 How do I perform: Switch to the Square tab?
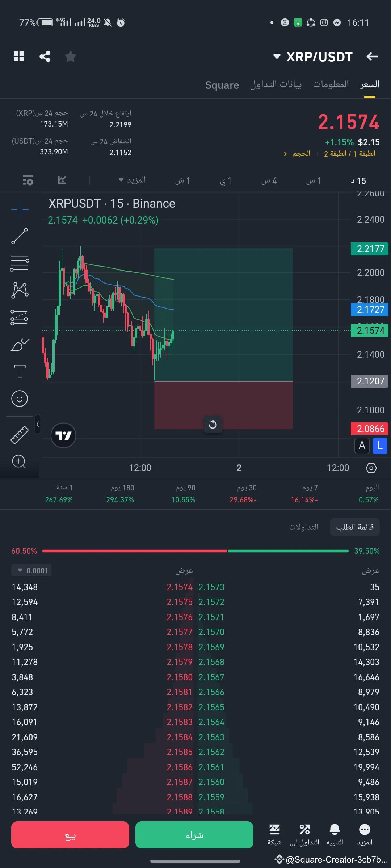coord(222,85)
